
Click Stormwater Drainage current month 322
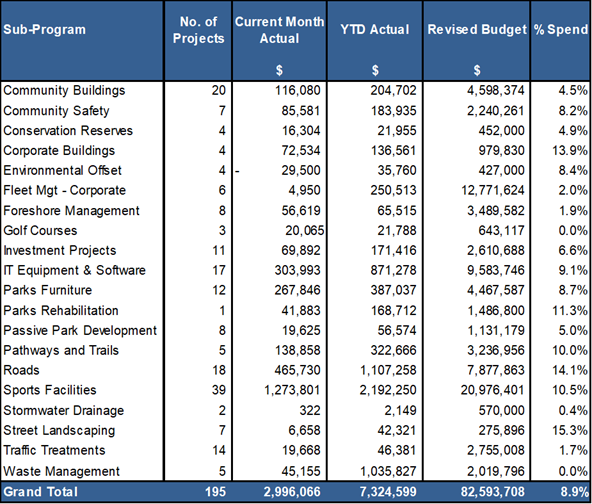click(x=310, y=410)
